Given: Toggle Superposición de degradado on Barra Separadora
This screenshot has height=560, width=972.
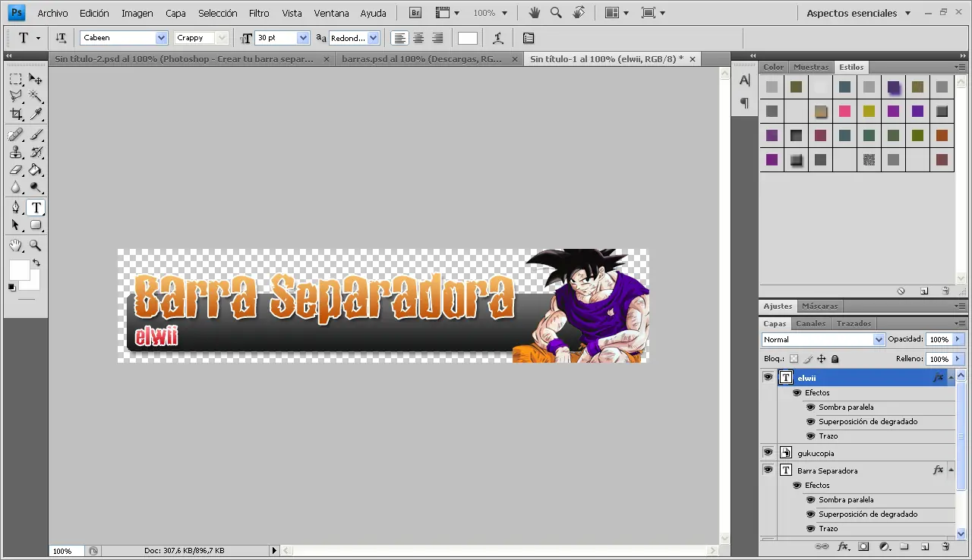Looking at the screenshot, I should [810, 514].
